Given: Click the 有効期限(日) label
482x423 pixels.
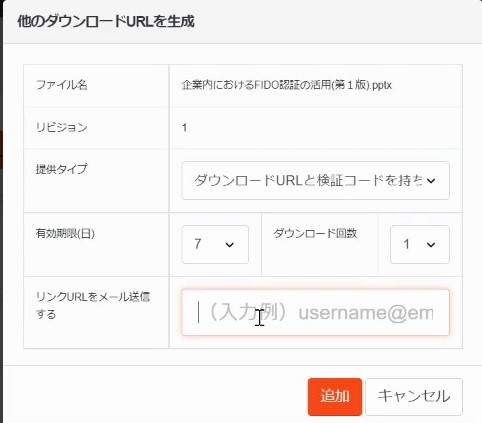Looking at the screenshot, I should click(x=65, y=233).
